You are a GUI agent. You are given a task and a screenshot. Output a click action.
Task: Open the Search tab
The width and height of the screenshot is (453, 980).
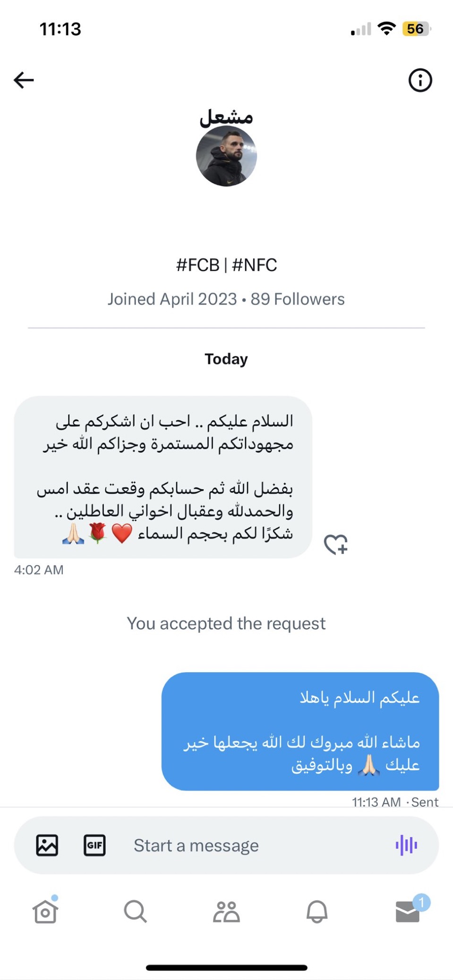(x=136, y=911)
